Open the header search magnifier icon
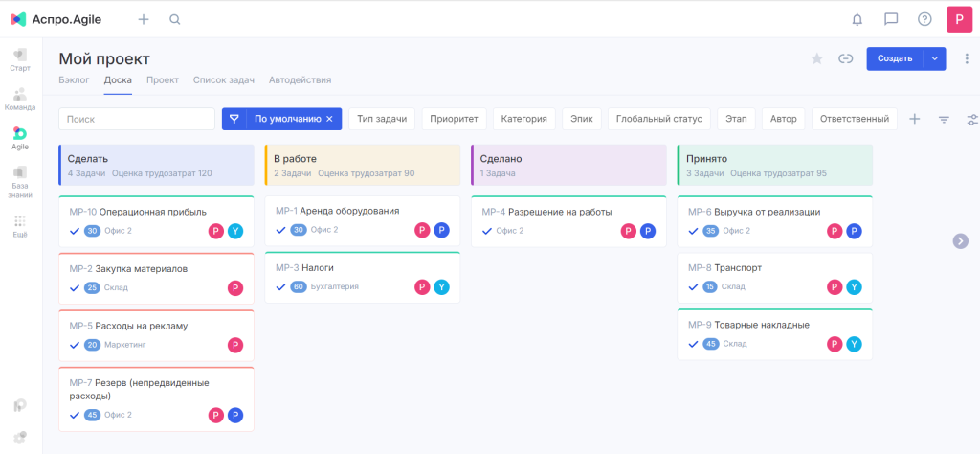Image resolution: width=980 pixels, height=454 pixels. tap(174, 19)
